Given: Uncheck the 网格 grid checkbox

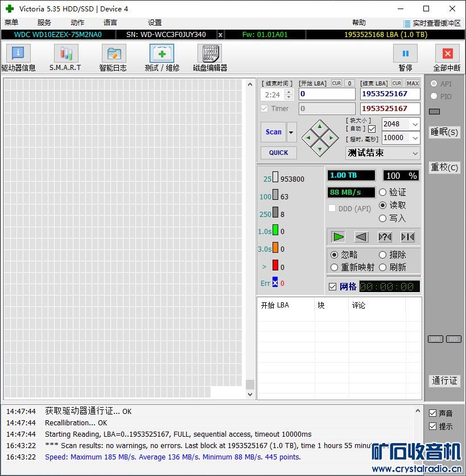Looking at the screenshot, I should click(333, 286).
